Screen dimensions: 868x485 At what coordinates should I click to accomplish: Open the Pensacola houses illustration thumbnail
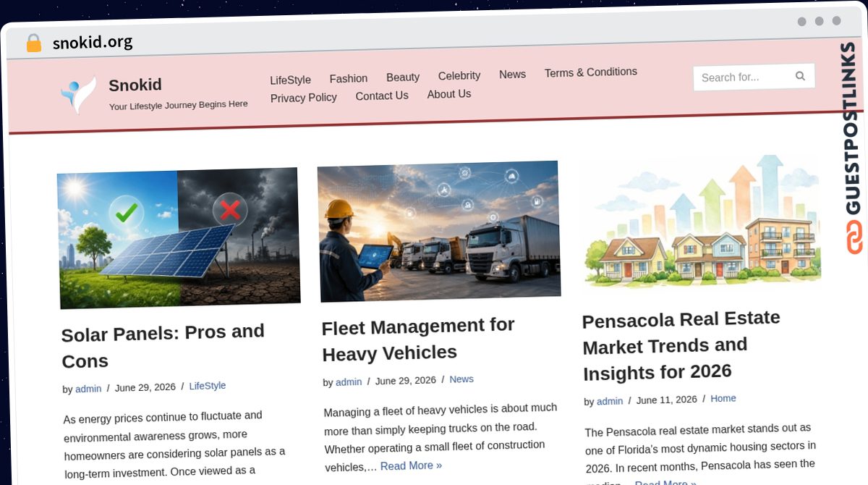point(702,222)
